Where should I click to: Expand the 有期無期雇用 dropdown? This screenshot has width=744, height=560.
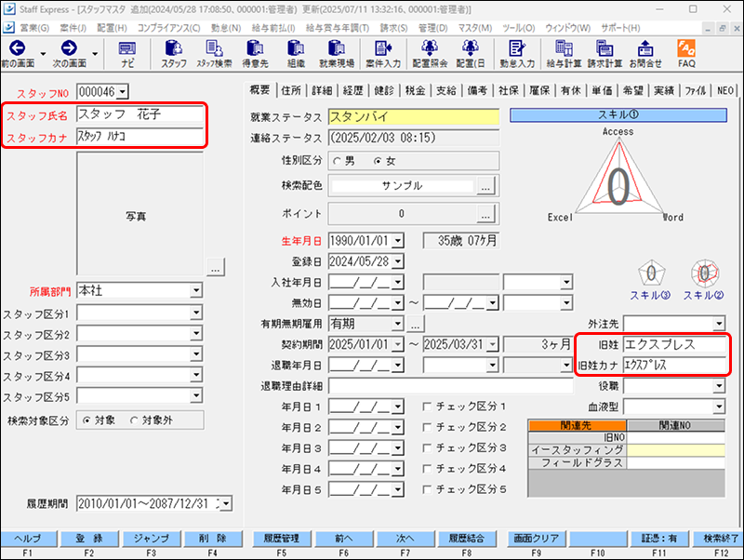(398, 324)
